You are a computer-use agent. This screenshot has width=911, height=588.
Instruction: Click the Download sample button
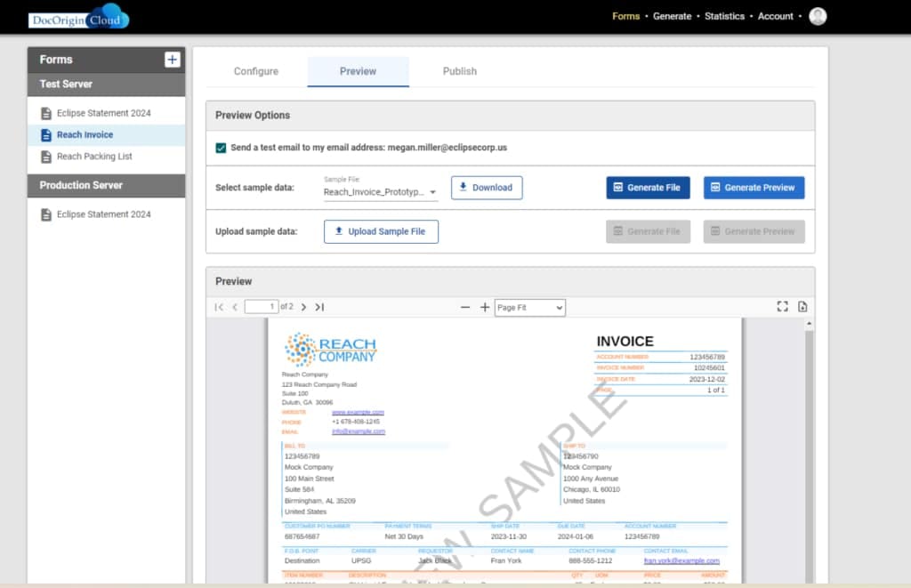tap(487, 188)
